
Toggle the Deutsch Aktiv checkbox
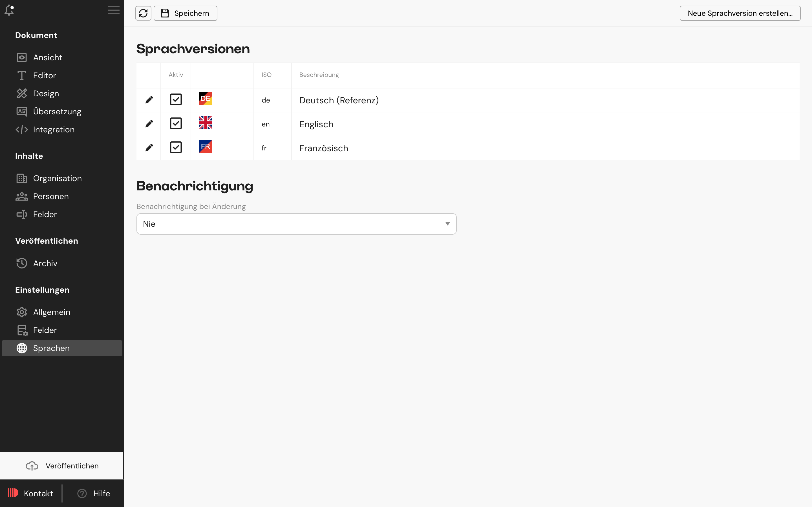(x=176, y=99)
